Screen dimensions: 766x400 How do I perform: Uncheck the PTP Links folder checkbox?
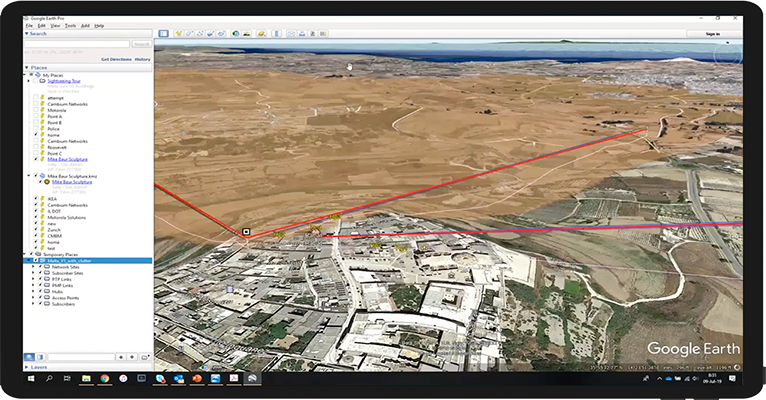(x=41, y=279)
